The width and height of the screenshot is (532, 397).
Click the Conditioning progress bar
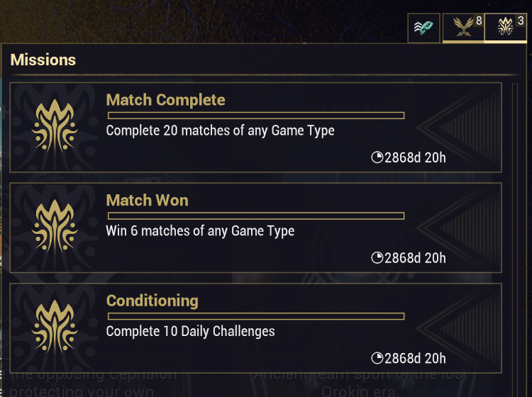[255, 316]
